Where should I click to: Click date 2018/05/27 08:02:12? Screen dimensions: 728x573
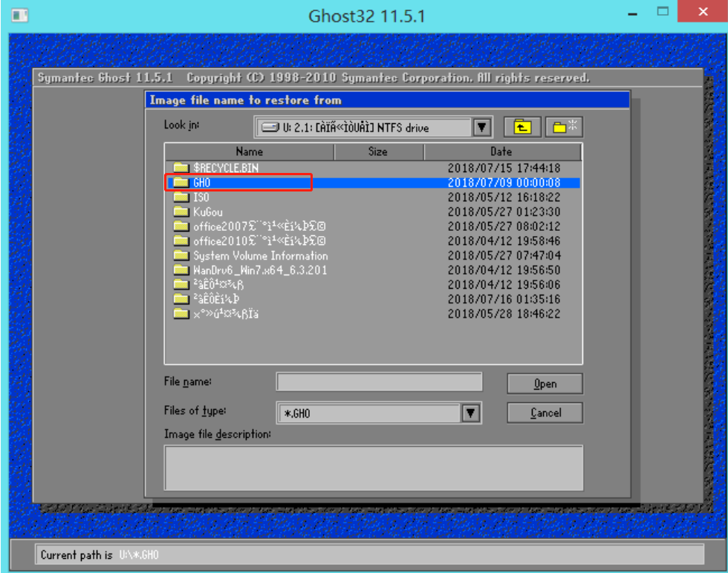(x=504, y=226)
